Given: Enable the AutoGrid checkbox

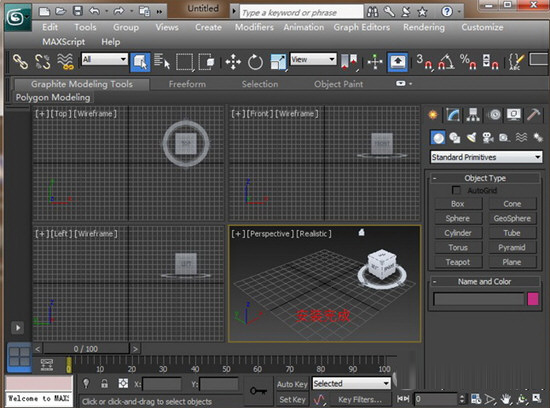Looking at the screenshot, I should [x=456, y=190].
